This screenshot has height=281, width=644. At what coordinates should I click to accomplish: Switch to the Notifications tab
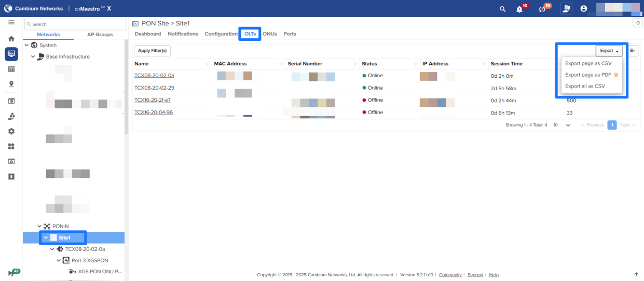(183, 34)
